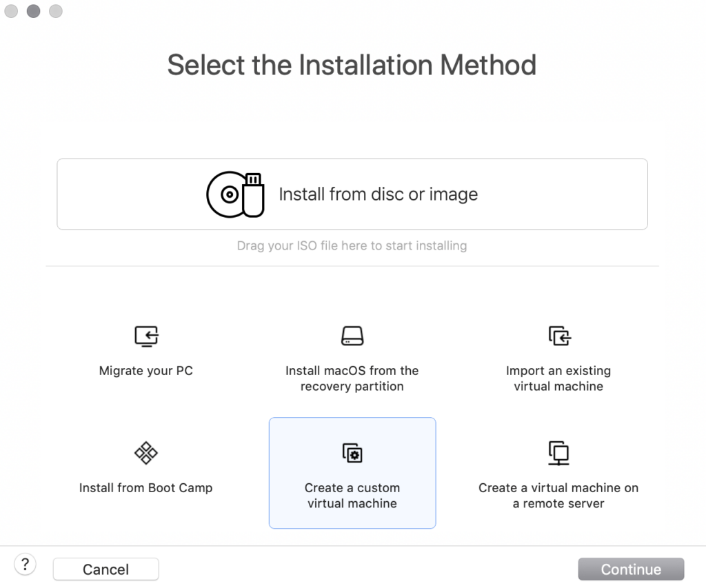Choose the "Migrate your PC" text label
The width and height of the screenshot is (706, 588).
pos(146,371)
